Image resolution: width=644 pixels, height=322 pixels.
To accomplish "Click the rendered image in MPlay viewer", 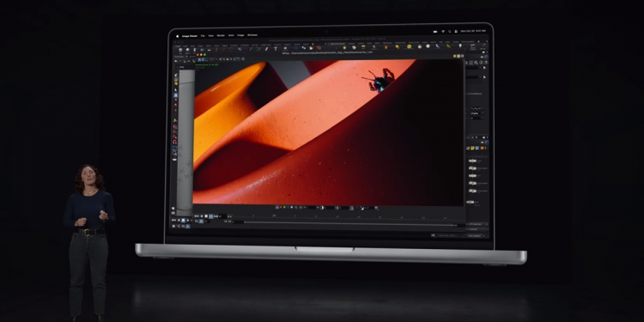I will coord(329,132).
